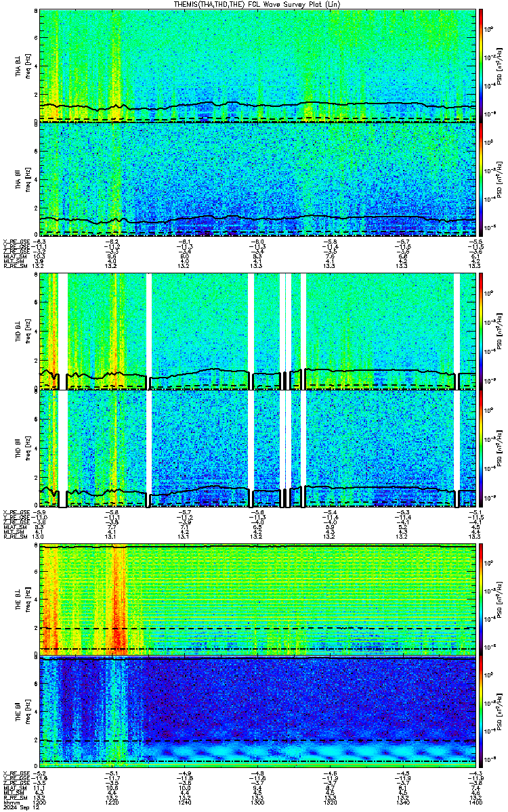Click the THA B⊥ spectrogram panel
This screenshot has width=508, height=812.
point(258,66)
